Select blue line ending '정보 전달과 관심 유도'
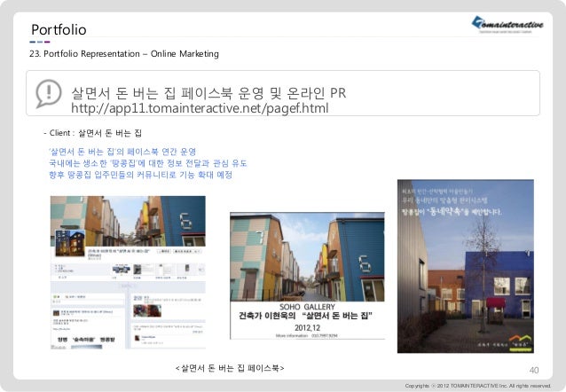 tap(147, 163)
